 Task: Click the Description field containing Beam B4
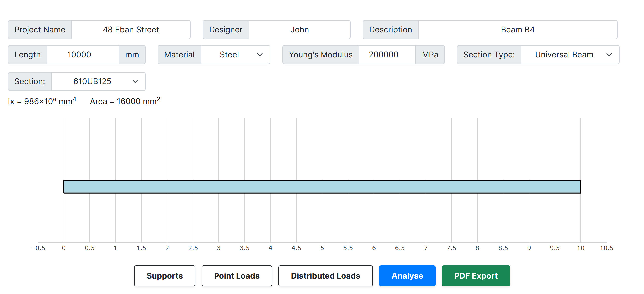(x=517, y=30)
